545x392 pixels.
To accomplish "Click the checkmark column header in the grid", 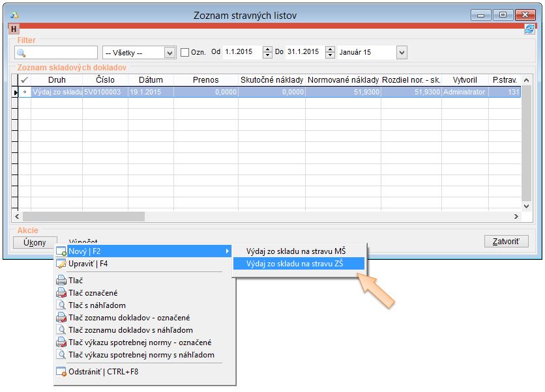I will click(x=25, y=80).
